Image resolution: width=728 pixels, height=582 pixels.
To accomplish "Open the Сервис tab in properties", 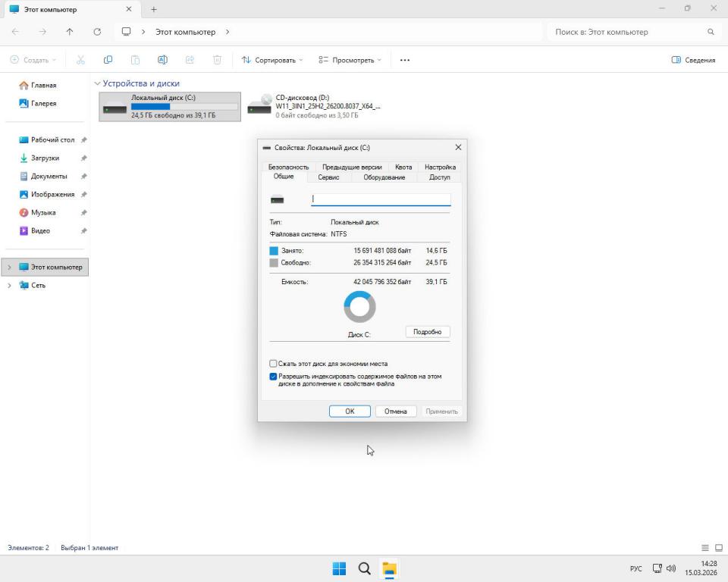I will click(328, 177).
